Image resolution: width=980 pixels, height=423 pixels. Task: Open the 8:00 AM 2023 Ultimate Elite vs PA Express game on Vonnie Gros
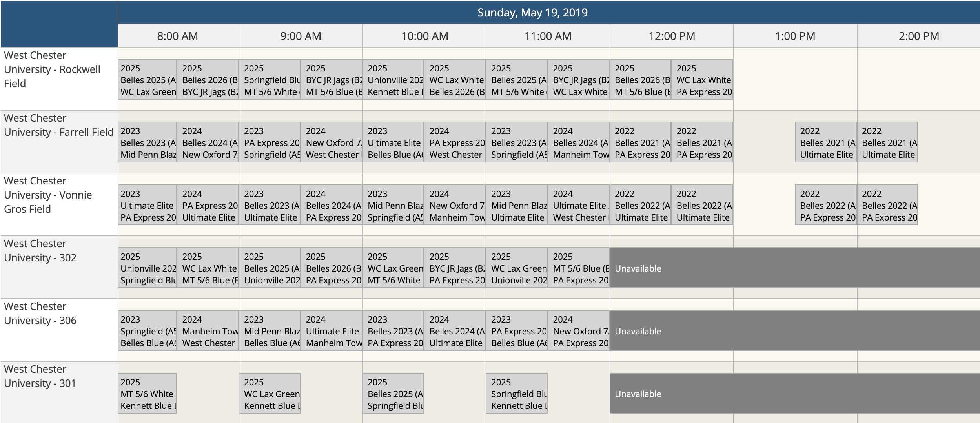click(147, 205)
